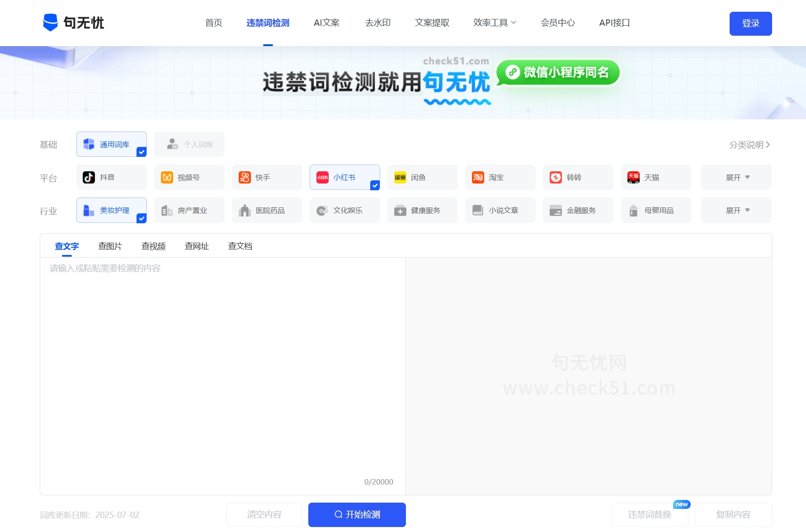This screenshot has width=806, height=532.
Task: Select the 文化娱乐 industry option
Action: point(345,210)
